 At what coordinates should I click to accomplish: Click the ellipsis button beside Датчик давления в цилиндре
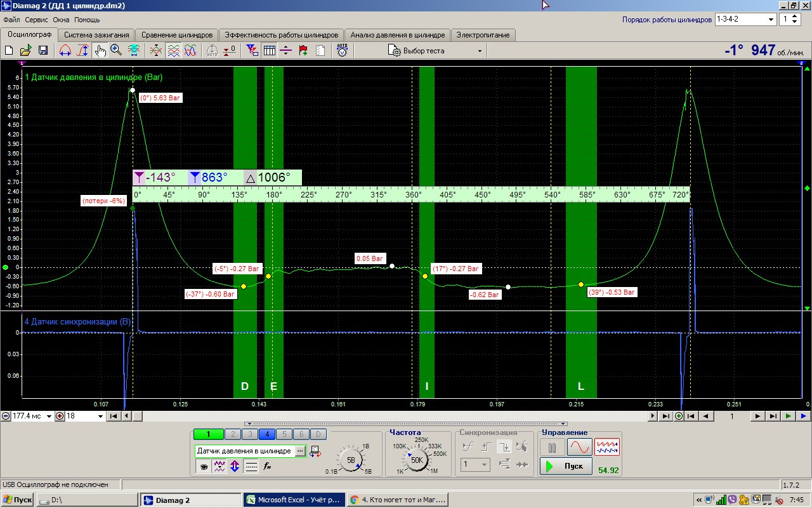[299, 451]
